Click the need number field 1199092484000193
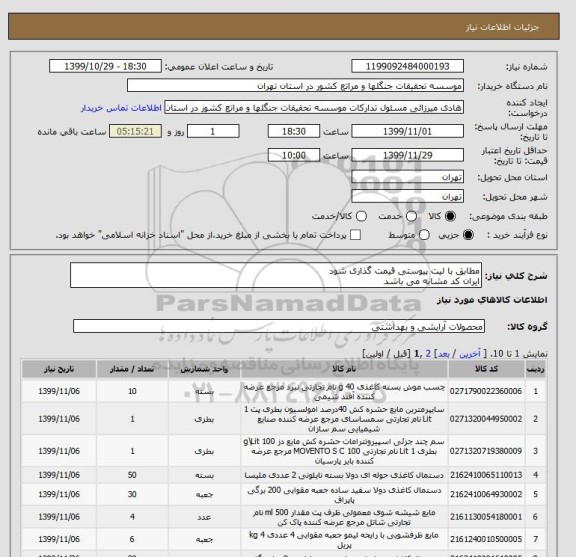Screen dimensions: 576x557 pyautogui.click(x=407, y=67)
